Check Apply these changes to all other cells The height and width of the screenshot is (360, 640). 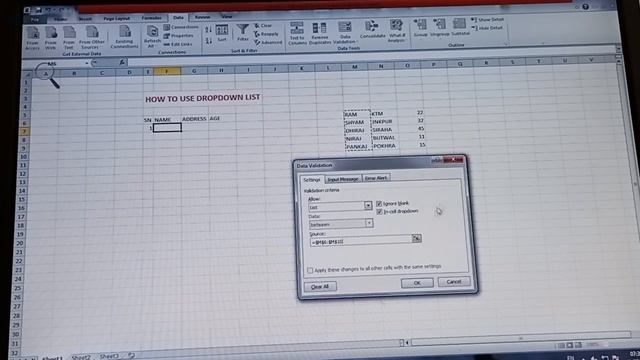click(x=310, y=271)
